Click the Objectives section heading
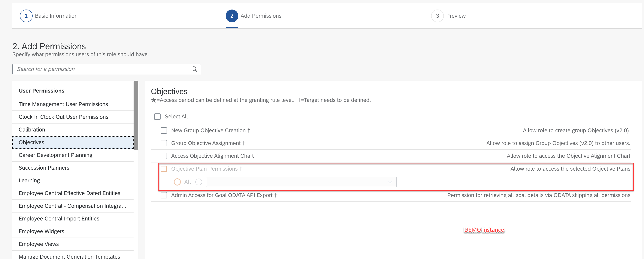Screen dimensions: 644x259 [169, 92]
